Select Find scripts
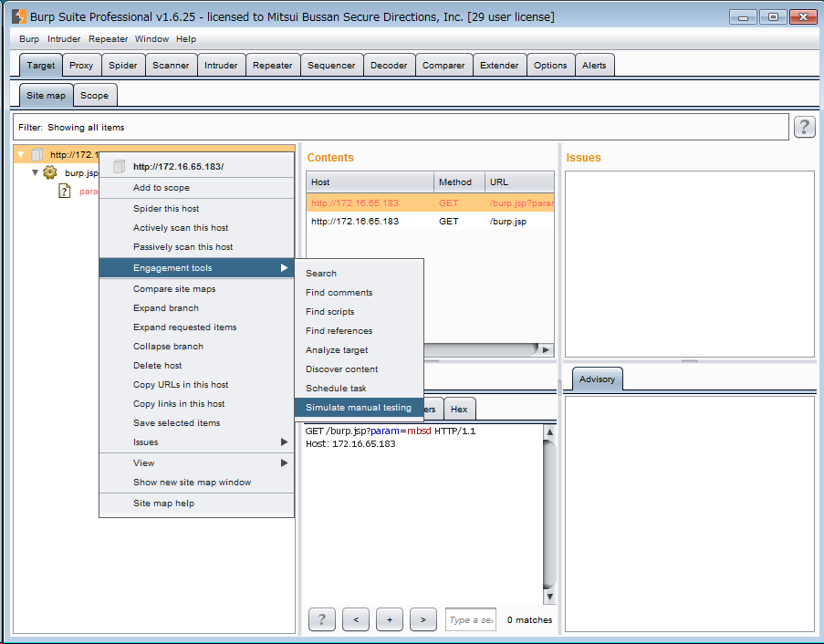 point(359,311)
